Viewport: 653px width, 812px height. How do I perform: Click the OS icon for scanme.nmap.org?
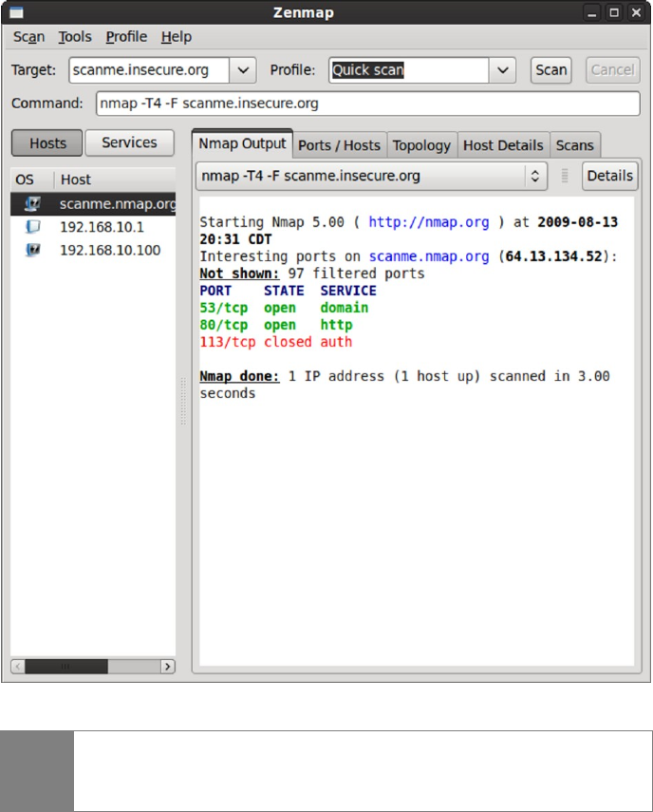click(x=32, y=203)
